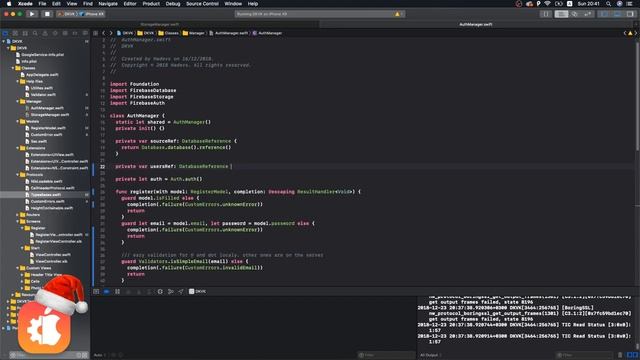
Task: Click Debug Memory Graph icon
Action: [171, 291]
